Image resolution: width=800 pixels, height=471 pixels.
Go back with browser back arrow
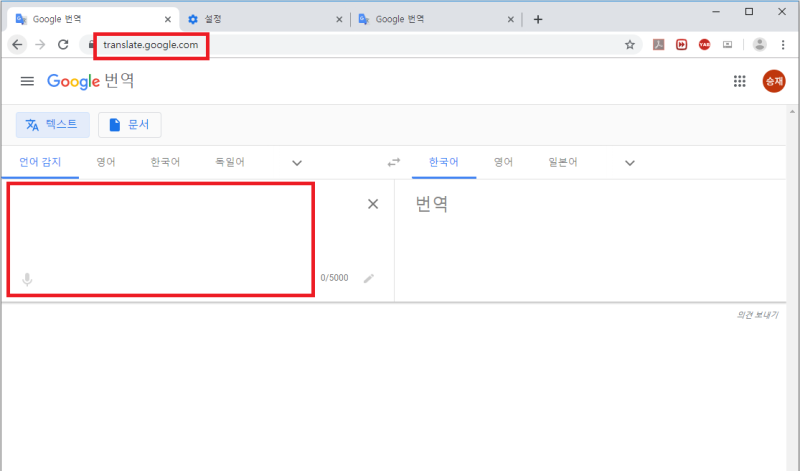[17, 45]
